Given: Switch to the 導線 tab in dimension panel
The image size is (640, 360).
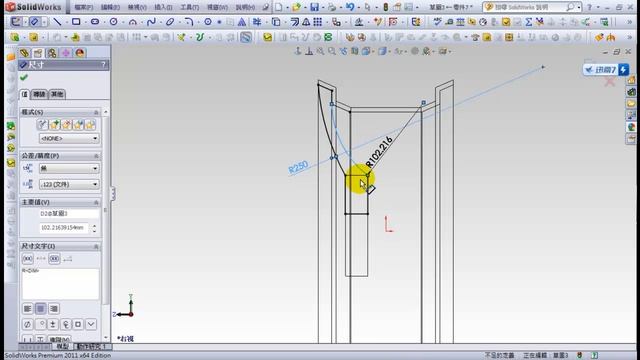Looking at the screenshot, I should coord(39,94).
